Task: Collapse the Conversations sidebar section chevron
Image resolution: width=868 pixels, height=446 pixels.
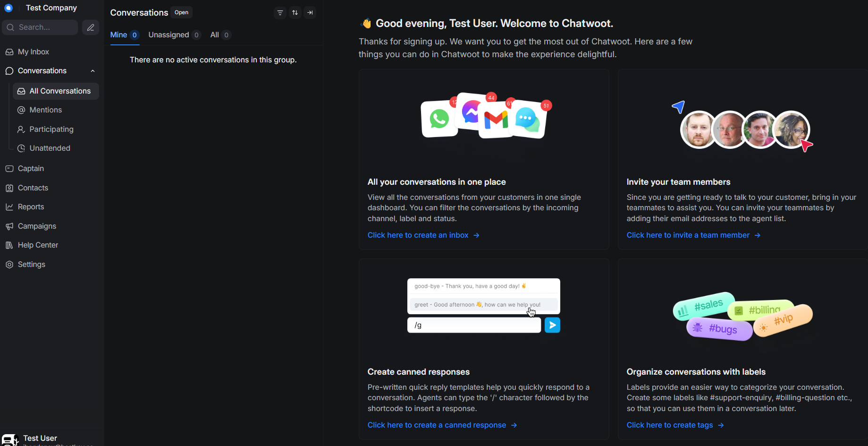Action: [93, 71]
